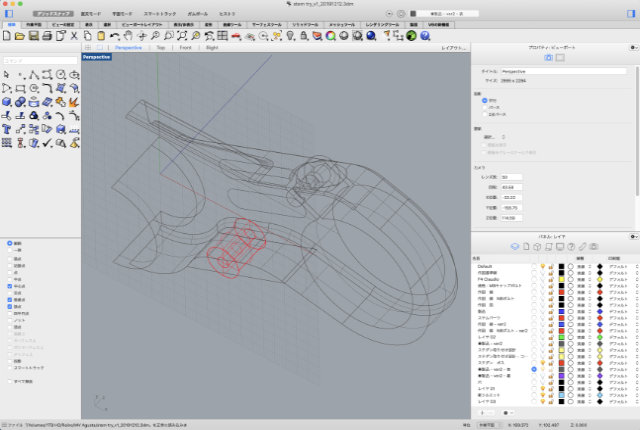The width and height of the screenshot is (640, 430).
Task: Switch to the Front viewport tab
Action: click(x=186, y=47)
